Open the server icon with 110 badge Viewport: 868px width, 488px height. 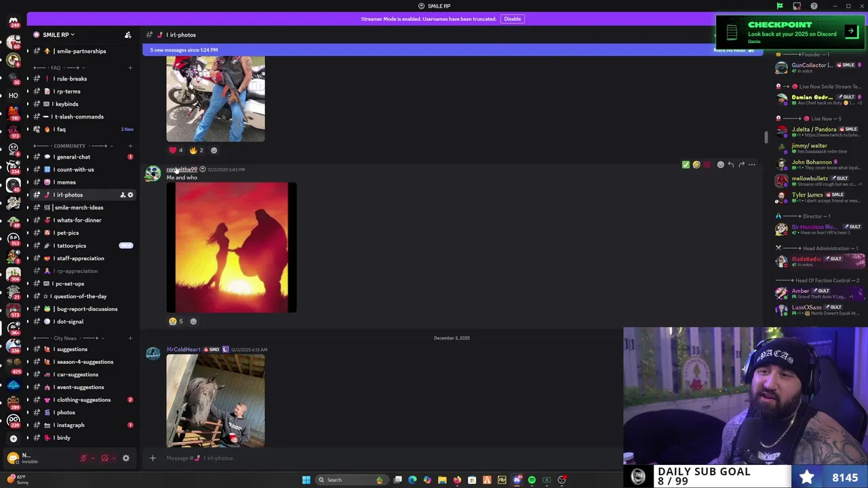pos(13,113)
